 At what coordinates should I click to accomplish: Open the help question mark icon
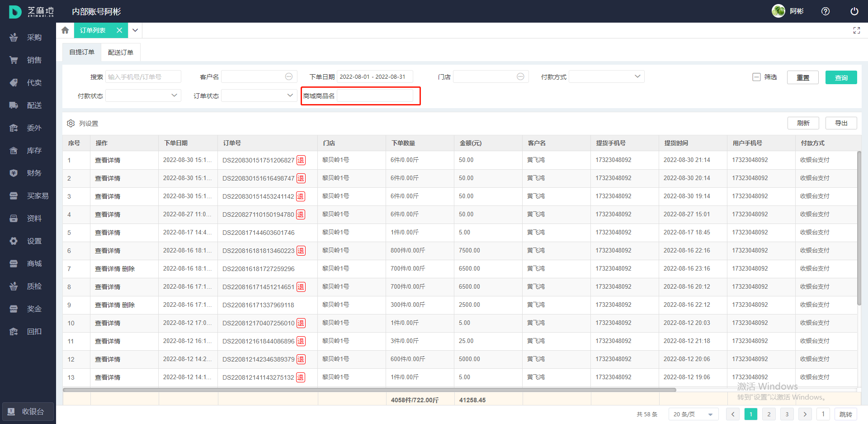[x=826, y=11]
